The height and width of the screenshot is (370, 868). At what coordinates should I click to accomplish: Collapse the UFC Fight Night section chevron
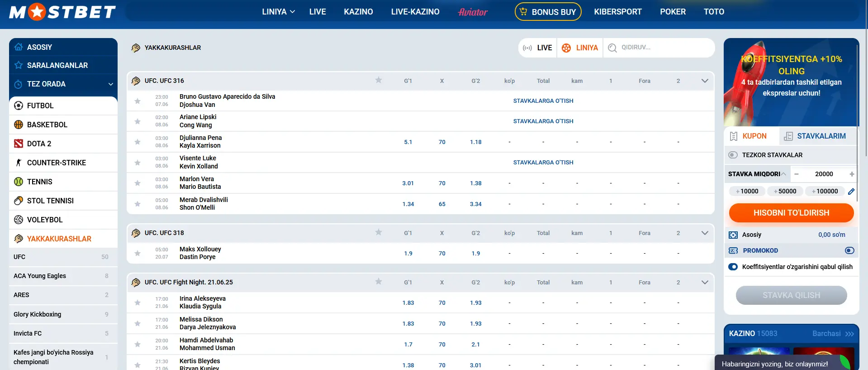(705, 283)
